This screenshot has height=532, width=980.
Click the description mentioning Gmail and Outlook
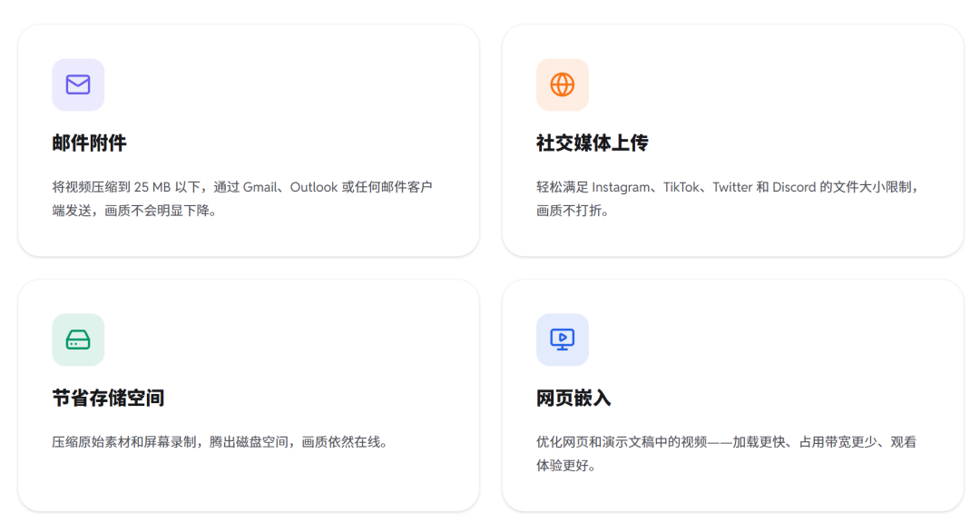(x=242, y=199)
